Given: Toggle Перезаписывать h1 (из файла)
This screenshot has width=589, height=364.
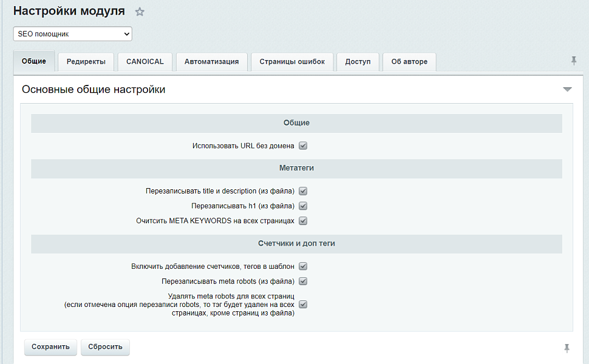Looking at the screenshot, I should [x=302, y=206].
